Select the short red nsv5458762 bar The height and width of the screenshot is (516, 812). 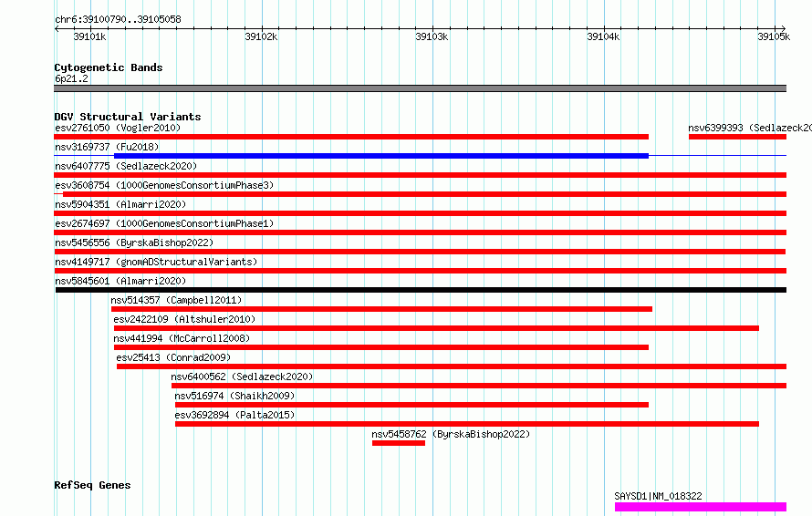399,443
